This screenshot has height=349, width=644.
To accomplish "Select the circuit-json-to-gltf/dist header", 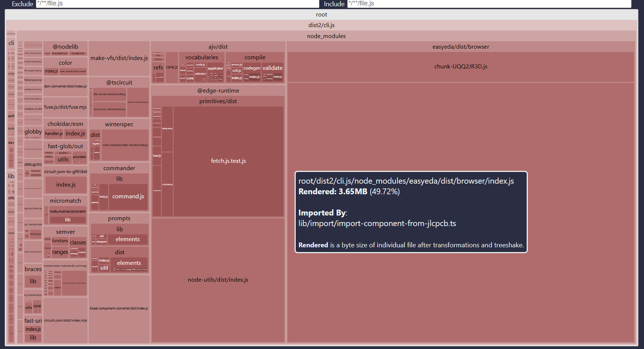I will tap(65, 172).
